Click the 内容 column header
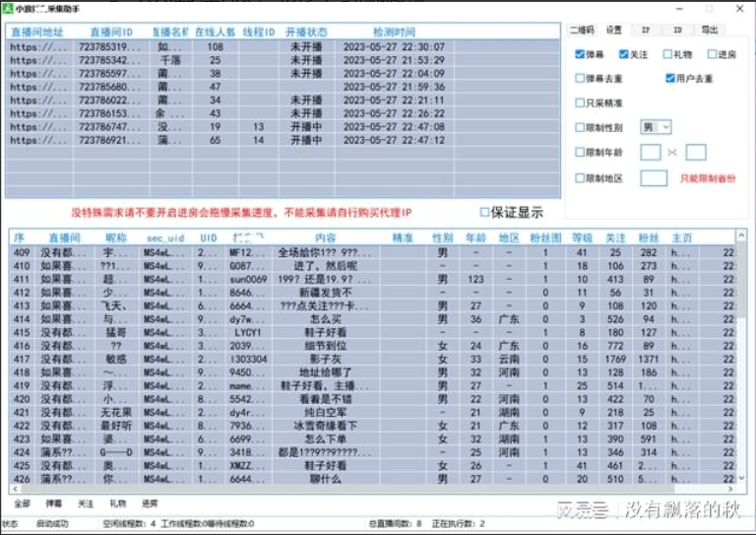This screenshot has height=535, width=756. (x=326, y=237)
